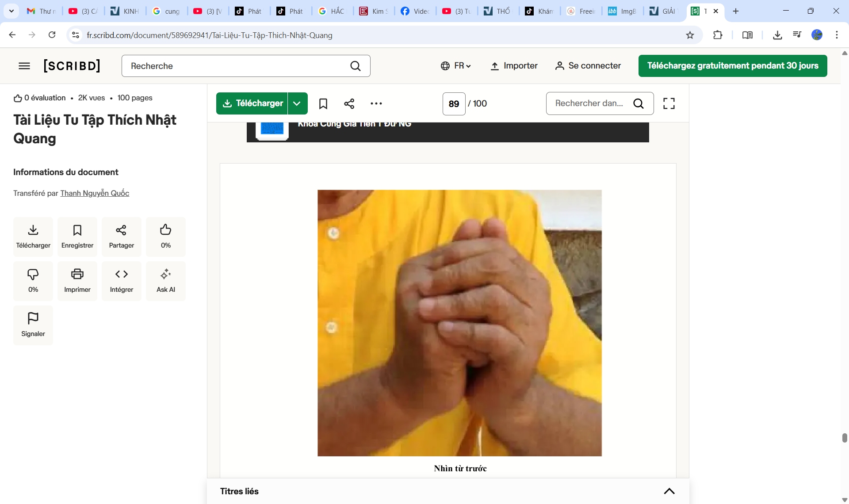The width and height of the screenshot is (849, 504).
Task: Click the bookmark icon in the document toolbar
Action: tap(323, 103)
